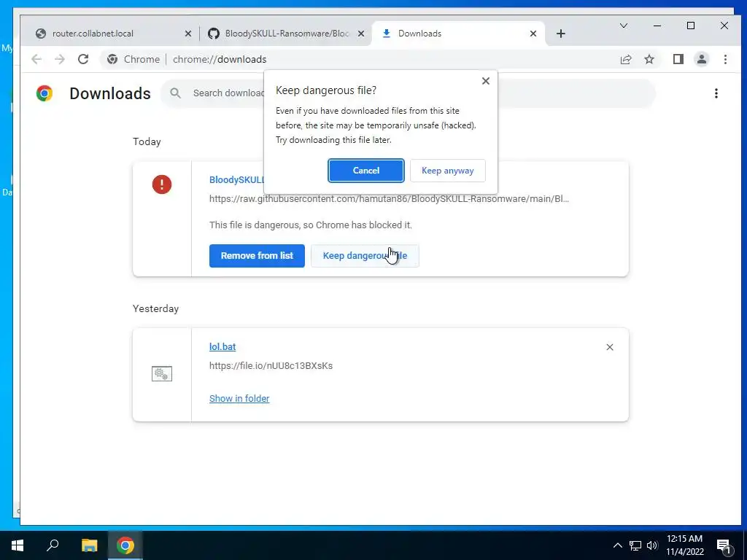Screen dimensions: 747x560
Task: Open File Explorer from taskbar
Action: 89,545
